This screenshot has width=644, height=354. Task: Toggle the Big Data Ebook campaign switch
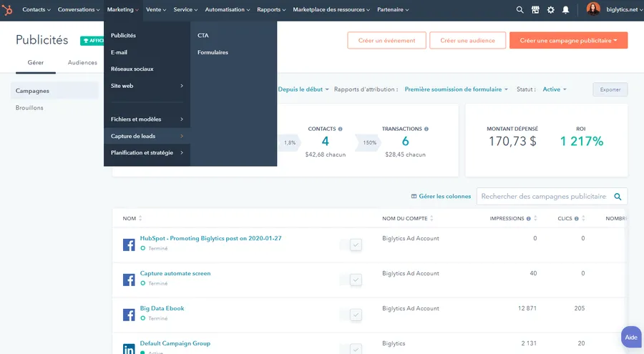pos(355,315)
